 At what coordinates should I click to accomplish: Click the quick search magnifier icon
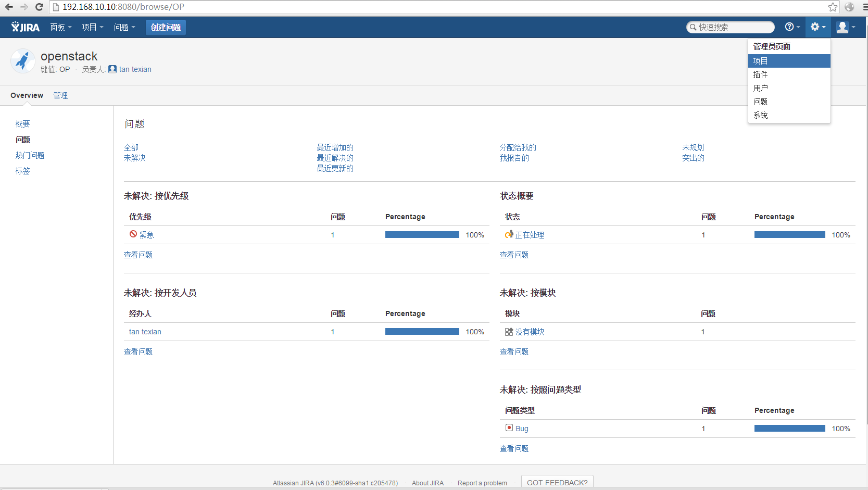coord(693,27)
